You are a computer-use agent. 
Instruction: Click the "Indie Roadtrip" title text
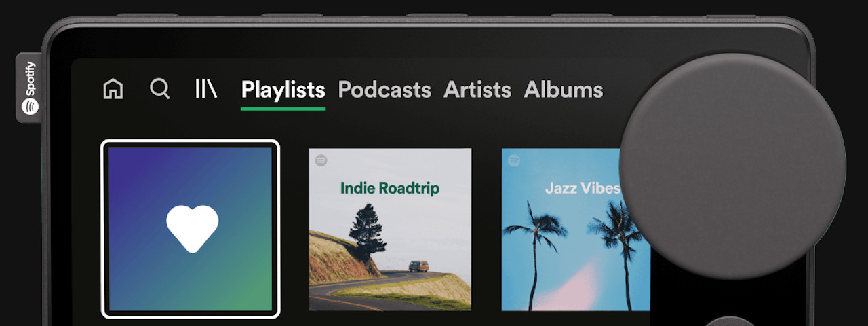(390, 188)
